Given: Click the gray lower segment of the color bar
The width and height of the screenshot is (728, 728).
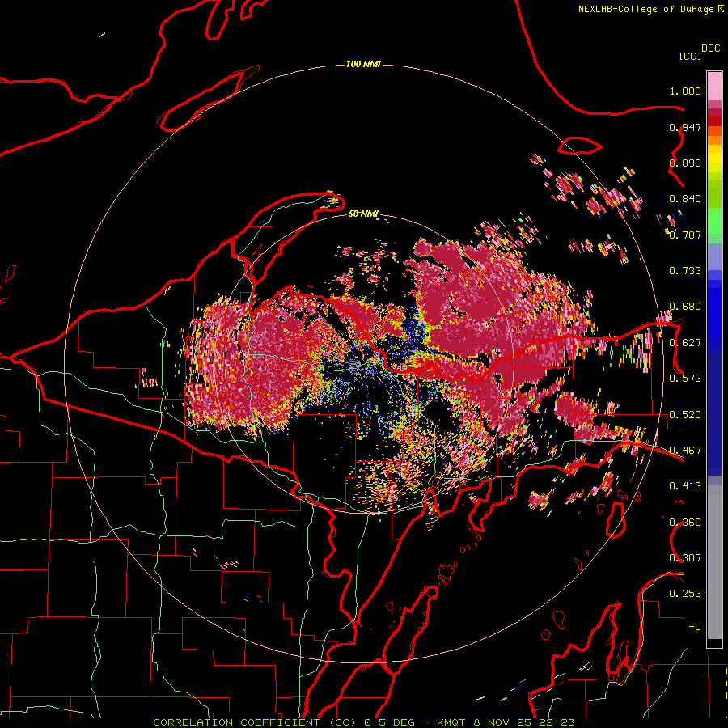Looking at the screenshot, I should pos(714,562).
